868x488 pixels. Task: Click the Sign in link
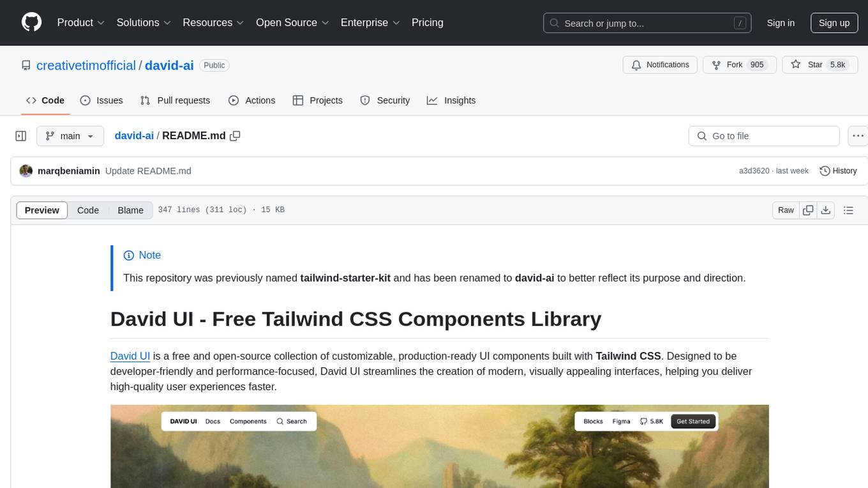(781, 23)
